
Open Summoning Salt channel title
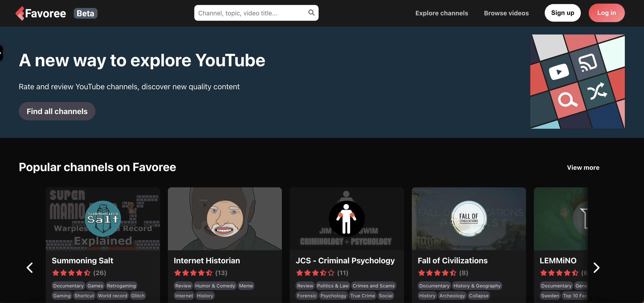point(82,261)
